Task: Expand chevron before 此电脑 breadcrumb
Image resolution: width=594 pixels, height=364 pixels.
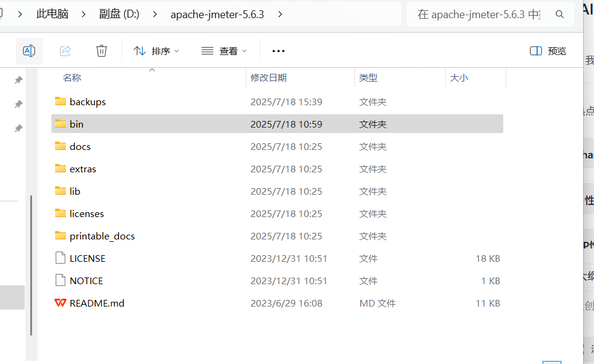Action: pyautogui.click(x=20, y=15)
